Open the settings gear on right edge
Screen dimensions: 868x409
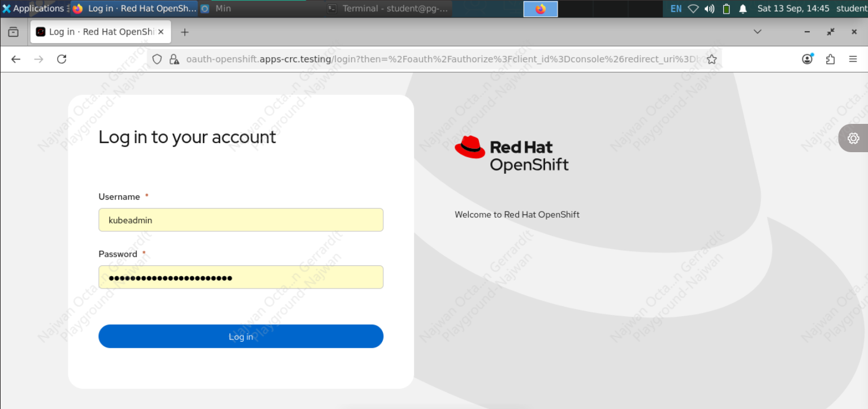[853, 138]
